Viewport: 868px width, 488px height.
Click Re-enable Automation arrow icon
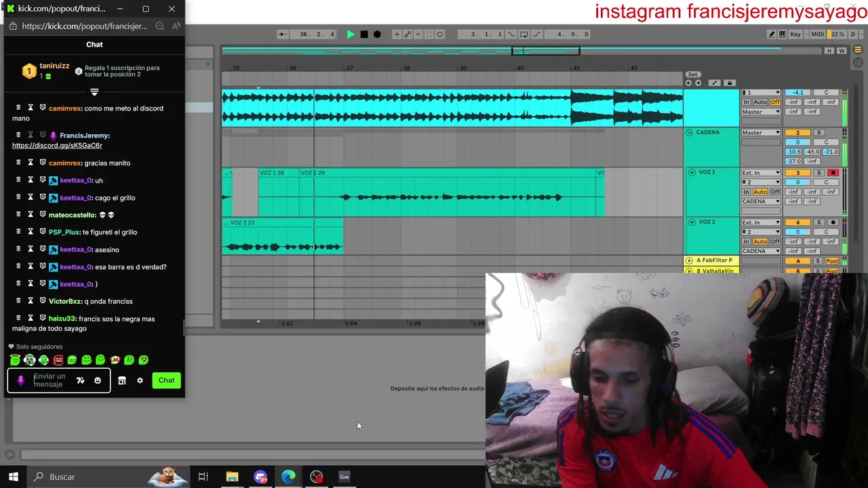pyautogui.click(x=418, y=34)
